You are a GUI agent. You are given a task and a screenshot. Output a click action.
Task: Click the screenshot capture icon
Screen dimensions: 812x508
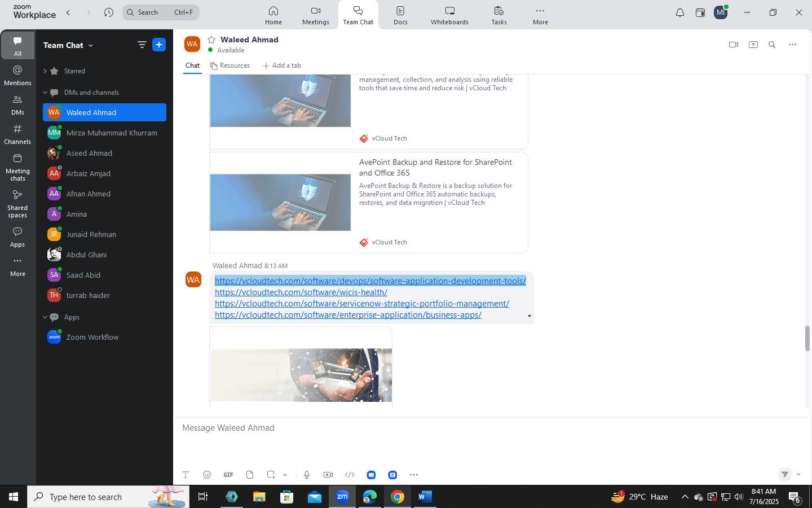[271, 475]
